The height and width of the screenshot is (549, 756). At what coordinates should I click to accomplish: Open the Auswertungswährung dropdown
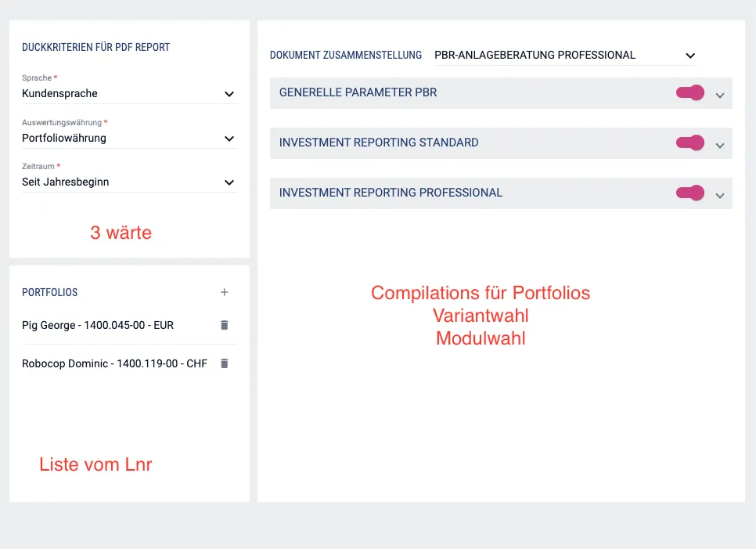pos(129,139)
